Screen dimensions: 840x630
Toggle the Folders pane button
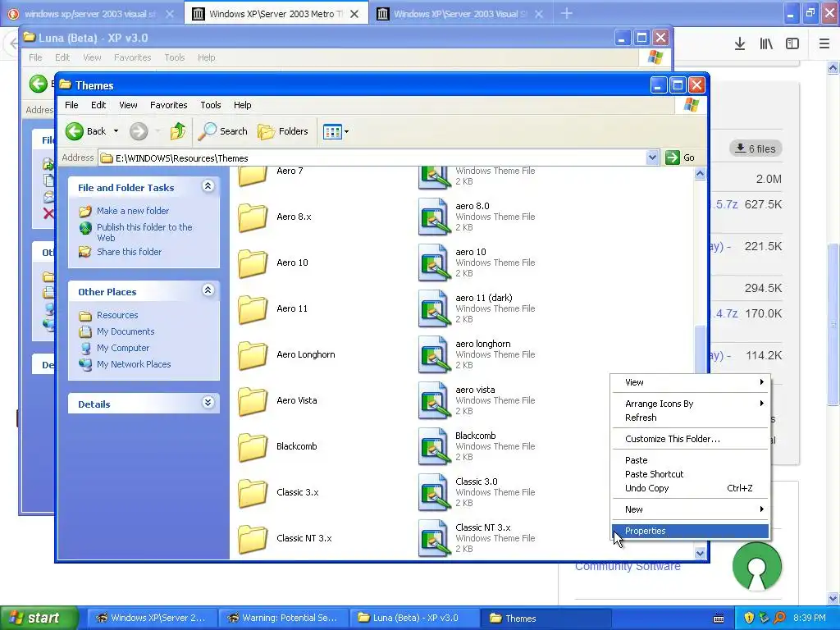click(x=283, y=131)
